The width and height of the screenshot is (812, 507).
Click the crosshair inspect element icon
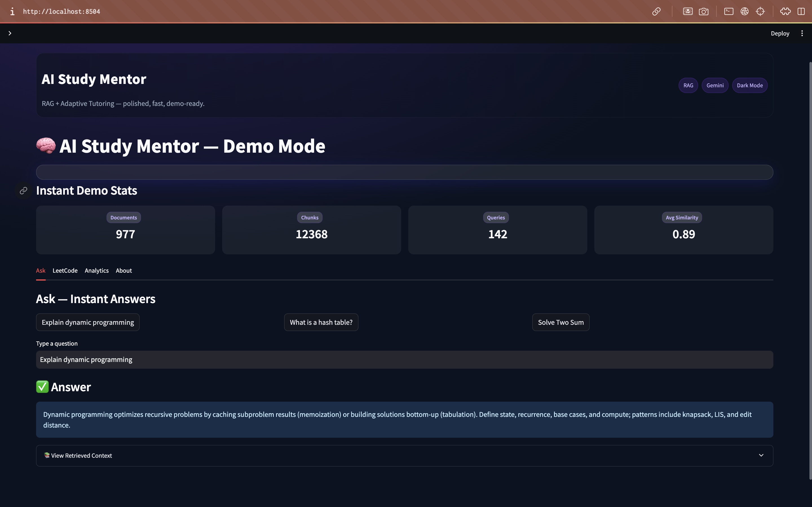[760, 11]
